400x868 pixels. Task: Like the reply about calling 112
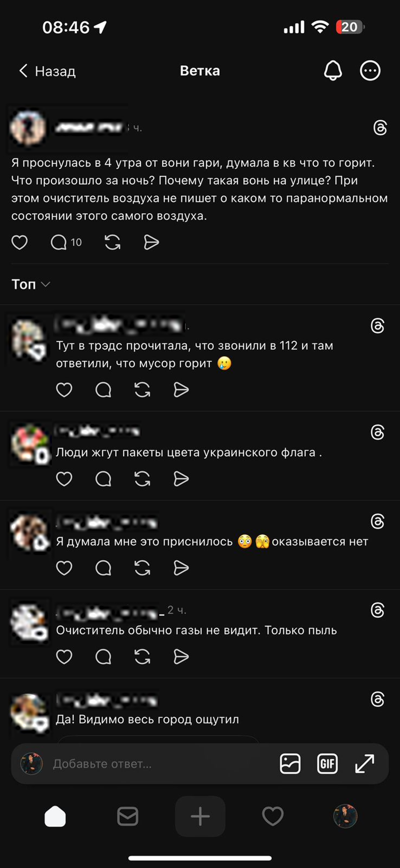point(64,390)
